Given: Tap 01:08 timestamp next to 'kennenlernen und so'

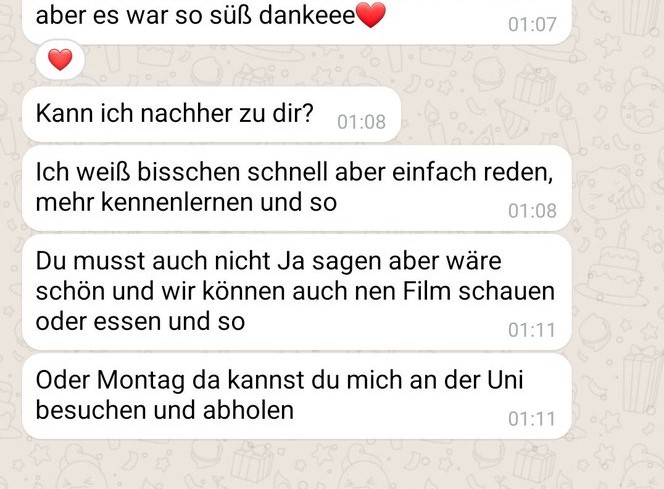Looking at the screenshot, I should pyautogui.click(x=532, y=211).
